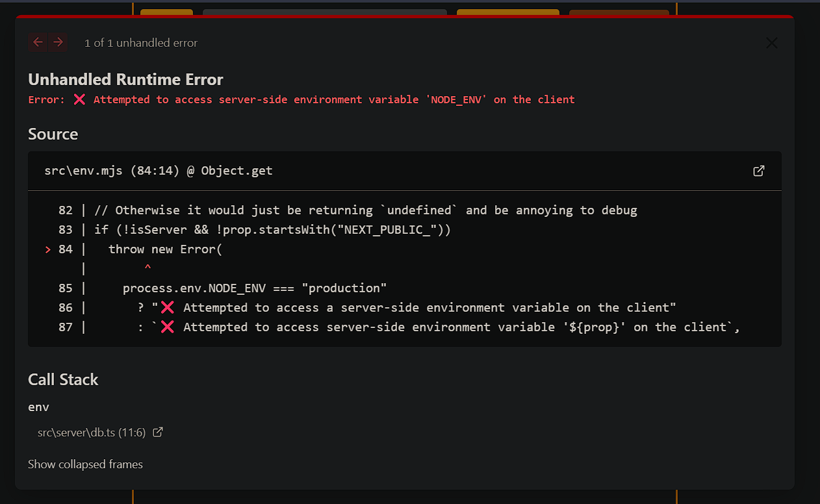Click the red caret marker under line 84
The width and height of the screenshot is (820, 504).
147,267
